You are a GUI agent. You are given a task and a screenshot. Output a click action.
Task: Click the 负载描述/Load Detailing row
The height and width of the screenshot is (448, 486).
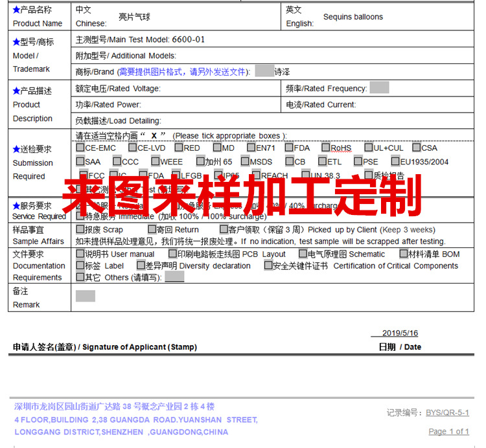[272, 121]
